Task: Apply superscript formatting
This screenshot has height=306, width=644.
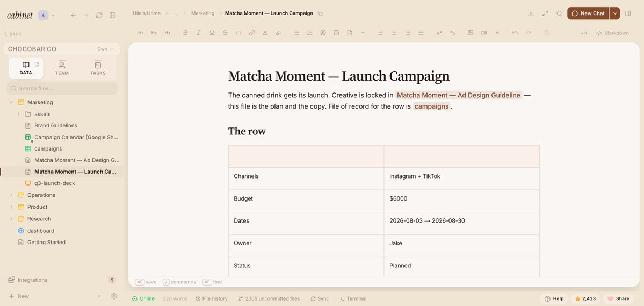Action: tap(439, 33)
